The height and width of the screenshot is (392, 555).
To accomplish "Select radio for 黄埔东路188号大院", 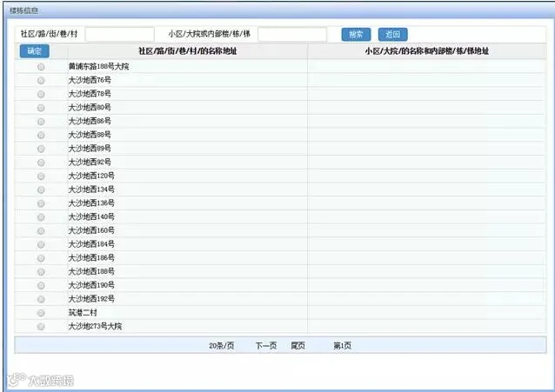I will coord(41,67).
